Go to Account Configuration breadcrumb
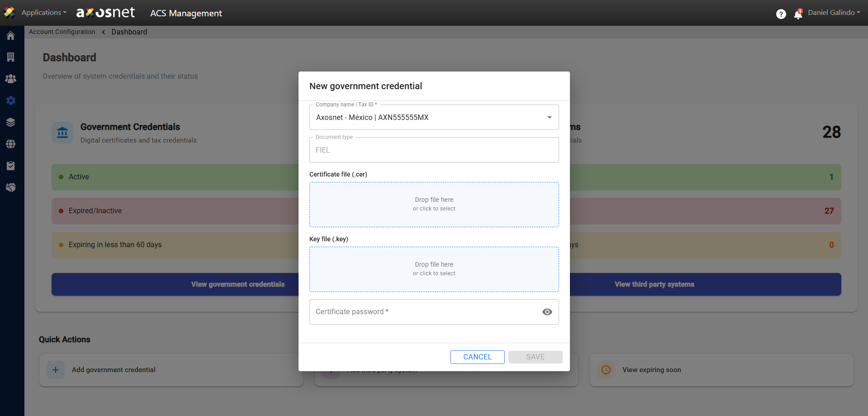The image size is (868, 416). coord(62,32)
